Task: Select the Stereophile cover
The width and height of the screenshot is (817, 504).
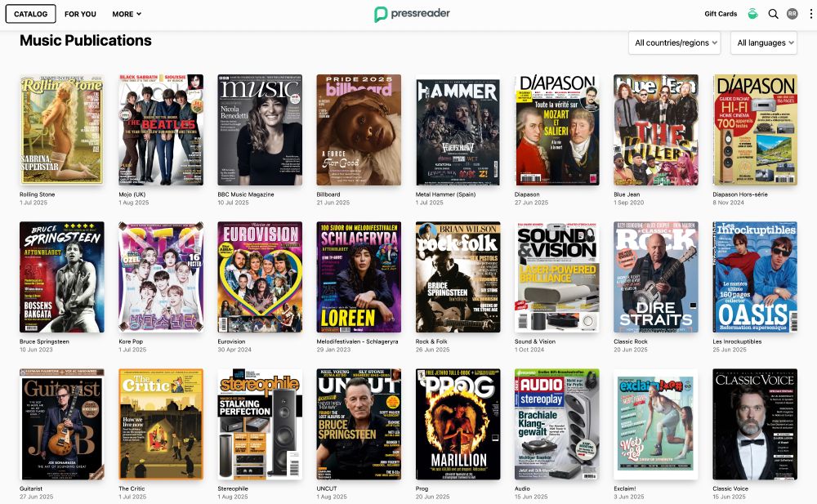Action: click(260, 424)
